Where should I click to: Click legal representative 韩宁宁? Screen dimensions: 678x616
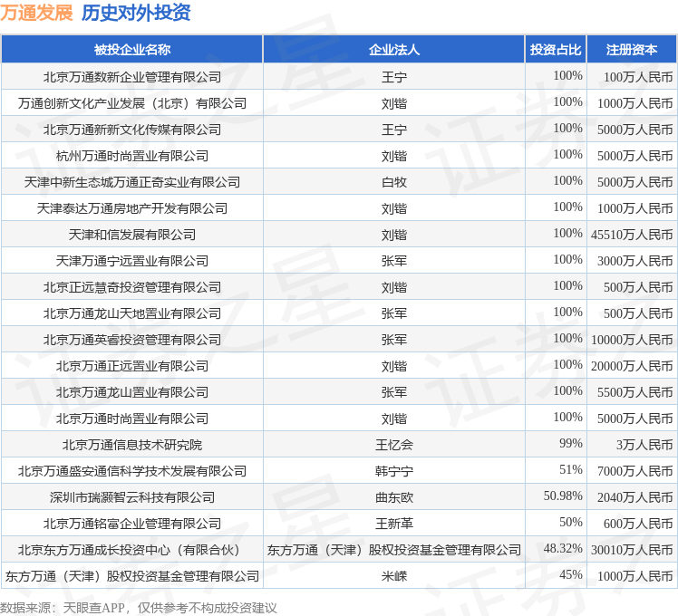click(x=393, y=471)
